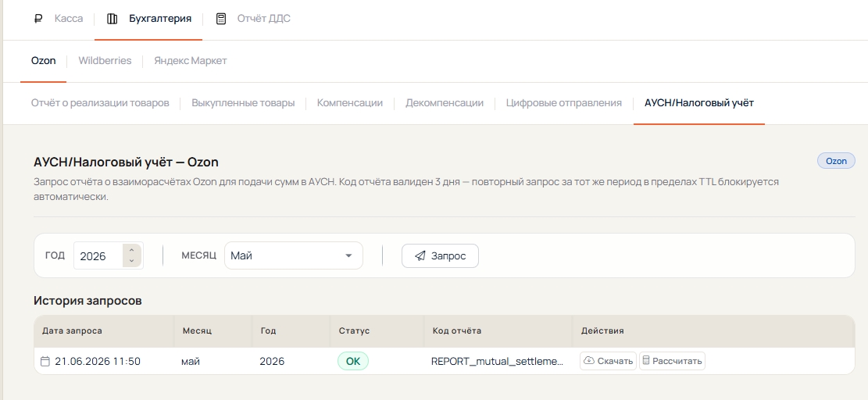
Task: Decrease the year with down arrow
Action: 132,261
